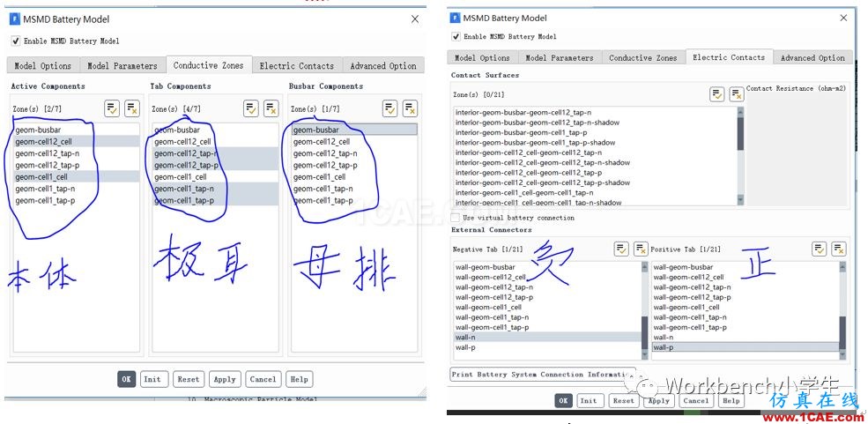
Task: Close the left MSMD Battery Model dialog
Action: (415, 19)
